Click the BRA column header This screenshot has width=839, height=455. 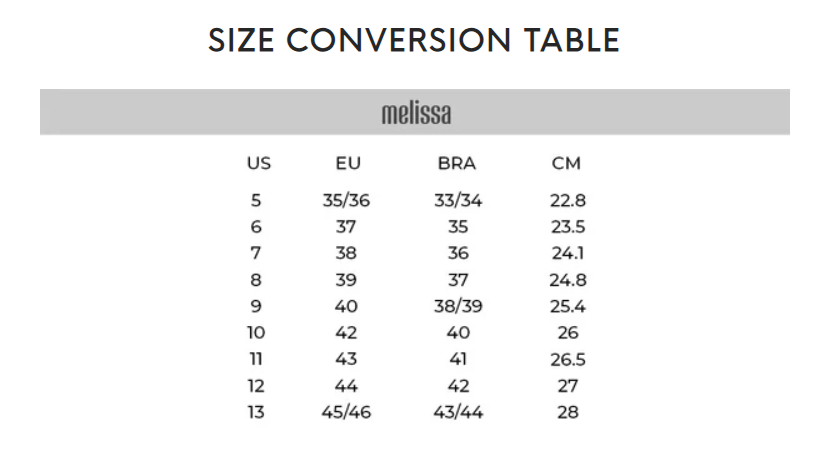(x=457, y=163)
